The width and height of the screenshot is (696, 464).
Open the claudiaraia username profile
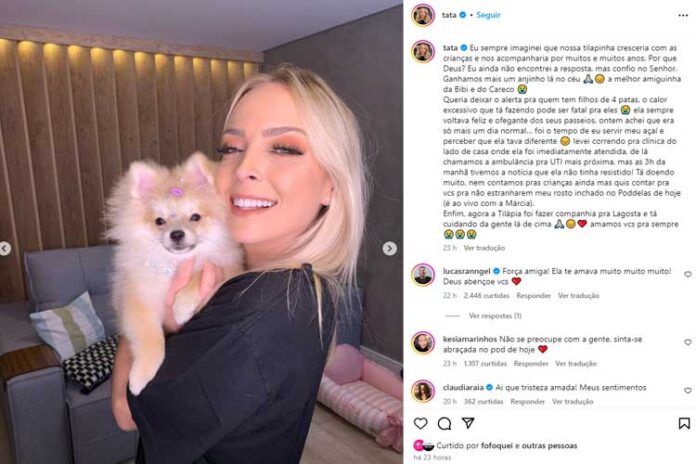(463, 388)
